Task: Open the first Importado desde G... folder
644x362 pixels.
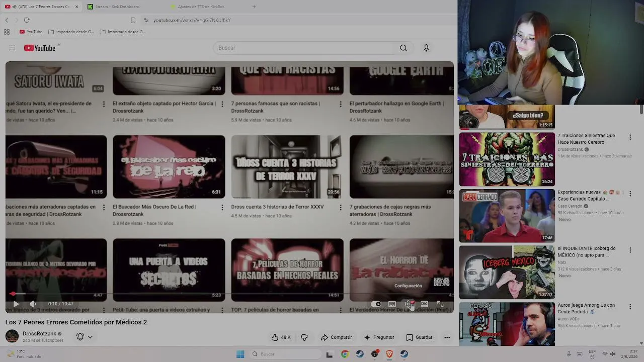Action: click(x=71, y=32)
